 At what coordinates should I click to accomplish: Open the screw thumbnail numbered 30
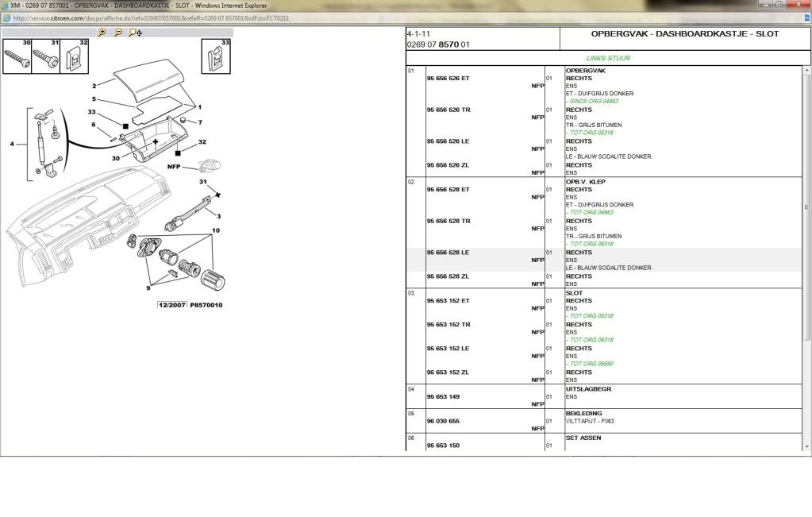(x=17, y=56)
